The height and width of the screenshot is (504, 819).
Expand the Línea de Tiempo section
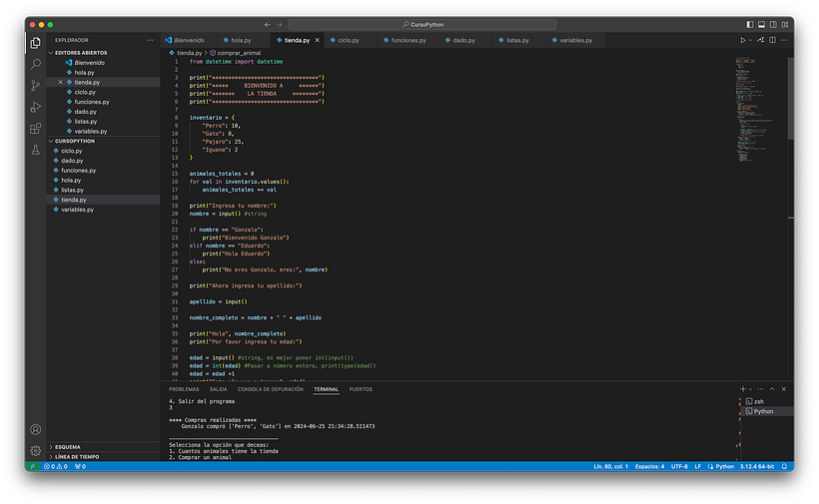(104, 457)
